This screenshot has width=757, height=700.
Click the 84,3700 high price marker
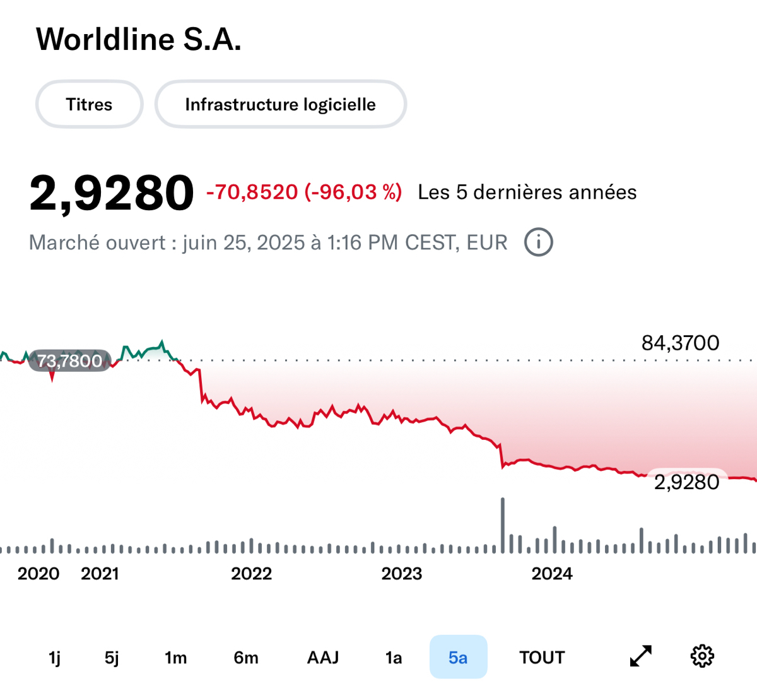click(x=680, y=343)
